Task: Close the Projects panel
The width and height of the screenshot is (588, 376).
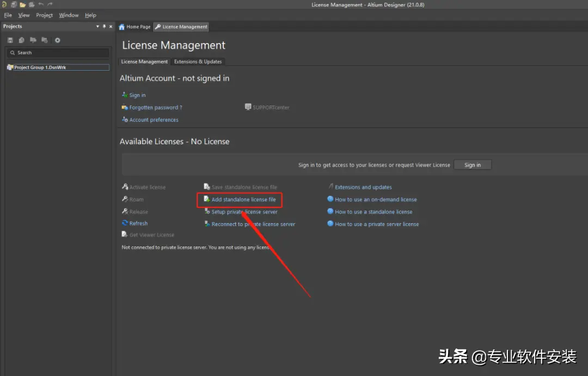Action: click(x=111, y=26)
